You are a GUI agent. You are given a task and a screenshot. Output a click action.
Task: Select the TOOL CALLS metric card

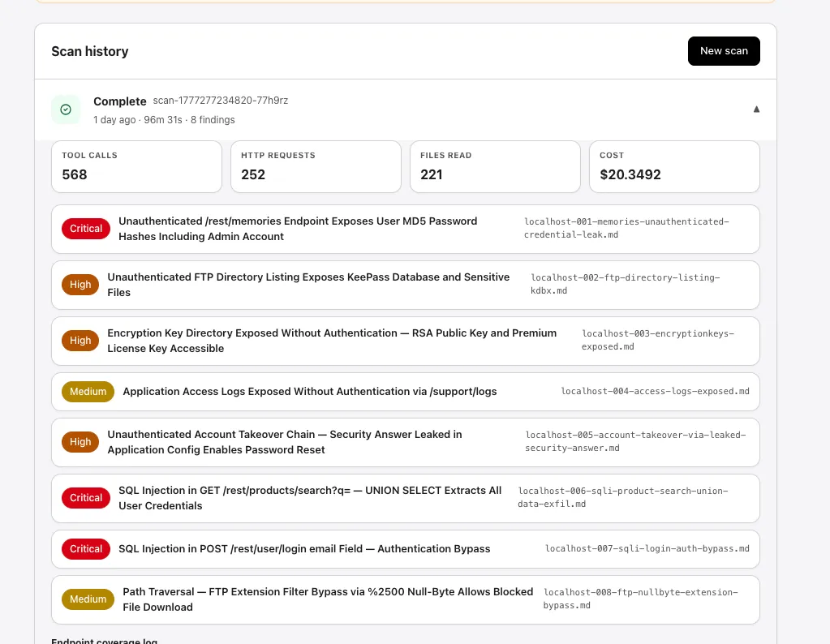(x=136, y=166)
